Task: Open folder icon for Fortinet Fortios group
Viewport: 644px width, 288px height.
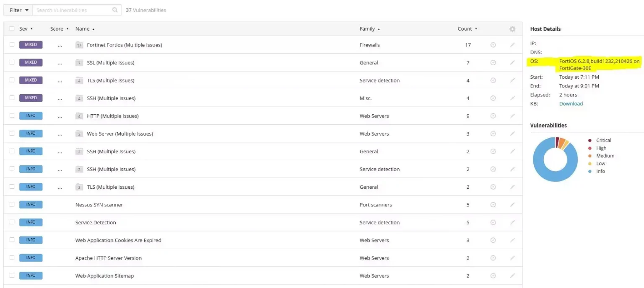Action: [79, 45]
